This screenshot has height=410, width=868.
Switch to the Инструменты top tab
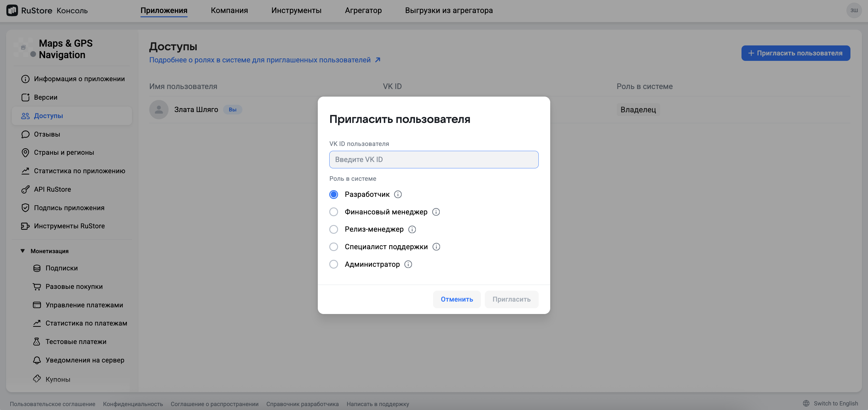296,11
